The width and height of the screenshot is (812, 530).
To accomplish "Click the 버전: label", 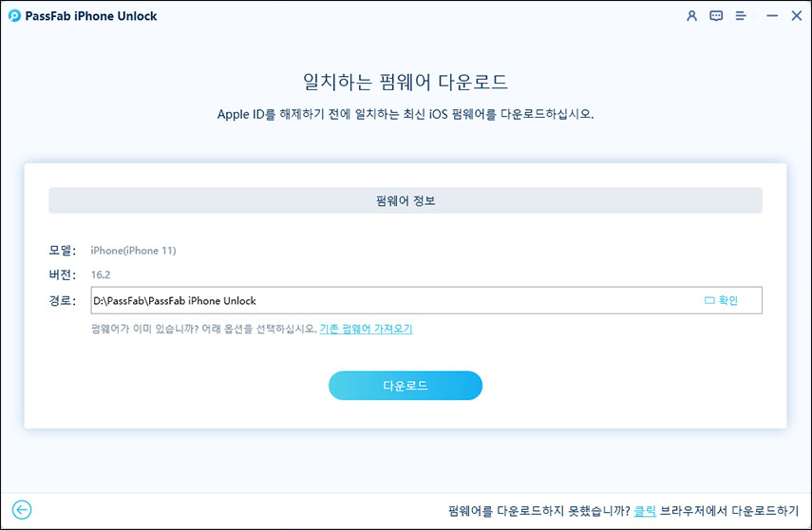I will (x=62, y=275).
